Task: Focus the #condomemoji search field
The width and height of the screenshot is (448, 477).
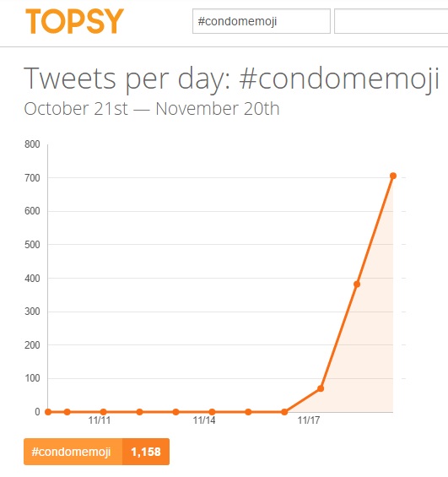Action: pos(262,21)
